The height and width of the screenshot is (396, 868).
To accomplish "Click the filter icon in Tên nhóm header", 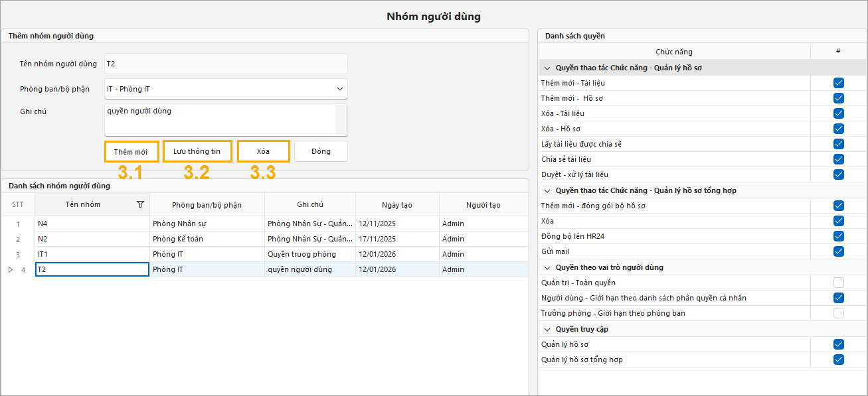I will pyautogui.click(x=140, y=205).
